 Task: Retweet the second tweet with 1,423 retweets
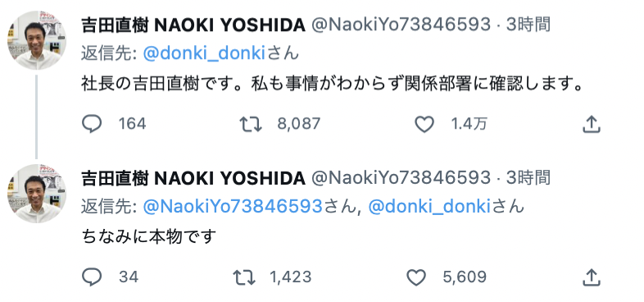coord(244,277)
